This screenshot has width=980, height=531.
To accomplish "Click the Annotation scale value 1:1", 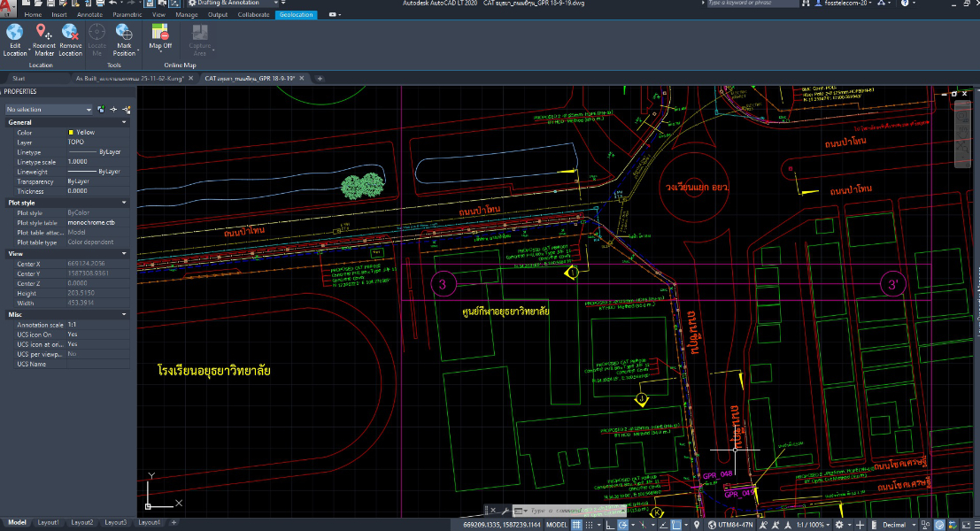I will tap(72, 325).
